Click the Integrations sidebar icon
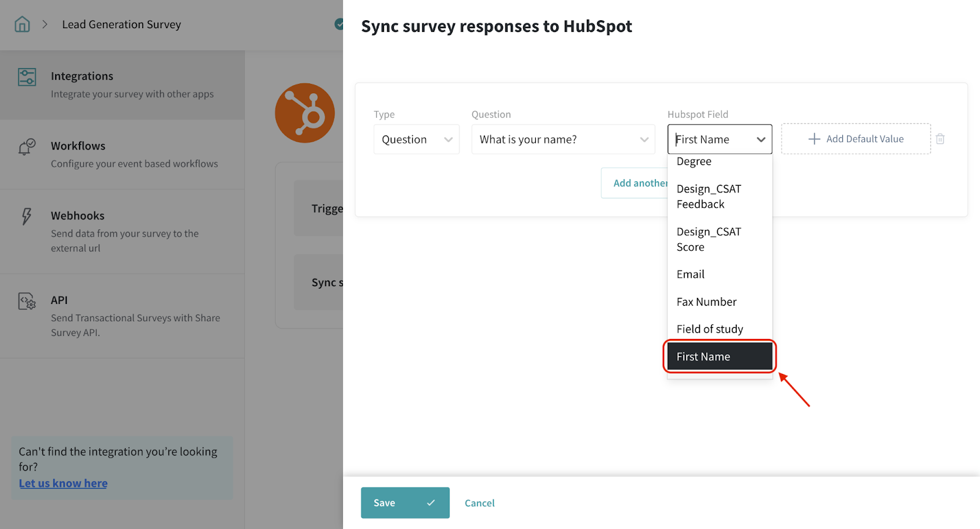The height and width of the screenshot is (529, 980). pos(27,77)
